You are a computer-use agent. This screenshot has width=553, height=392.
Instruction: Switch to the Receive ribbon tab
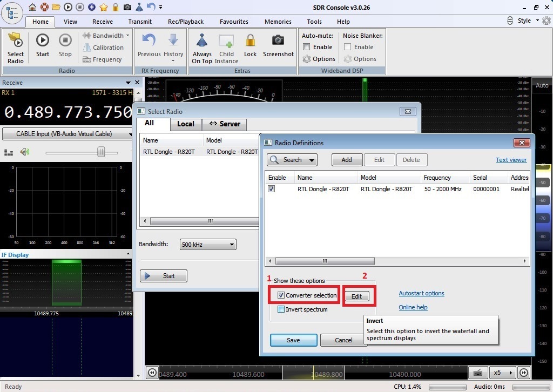click(102, 22)
